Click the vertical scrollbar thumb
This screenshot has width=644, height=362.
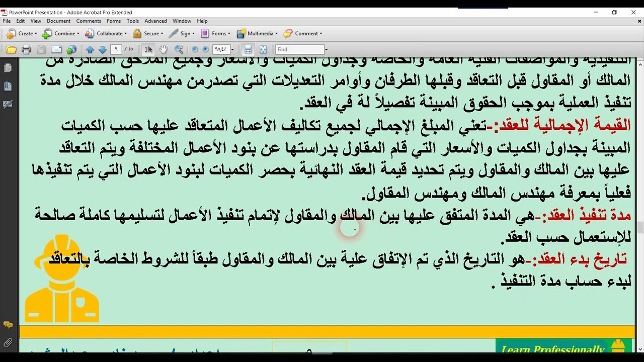pyautogui.click(x=640, y=228)
